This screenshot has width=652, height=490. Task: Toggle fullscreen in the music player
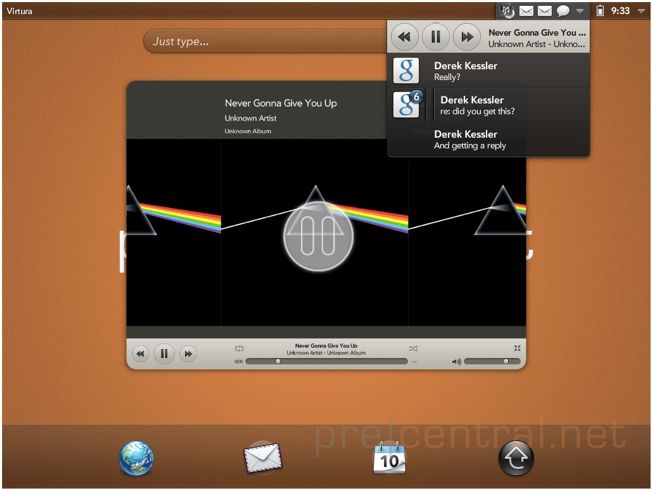[516, 348]
